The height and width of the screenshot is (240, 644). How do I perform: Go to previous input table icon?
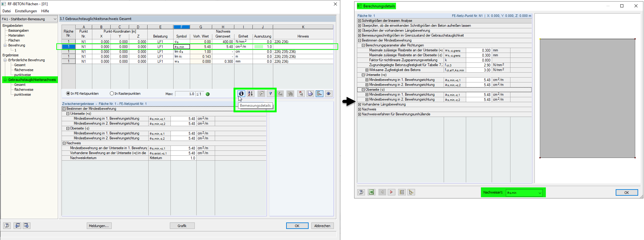coord(17,226)
